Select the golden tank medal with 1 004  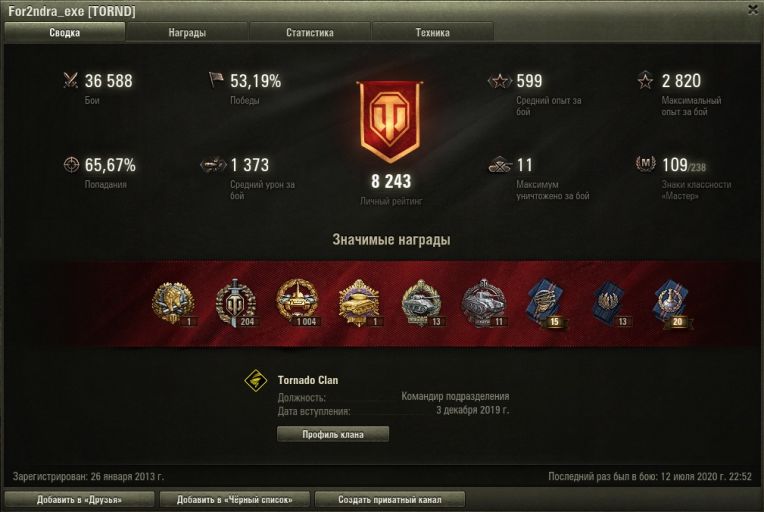pos(297,302)
